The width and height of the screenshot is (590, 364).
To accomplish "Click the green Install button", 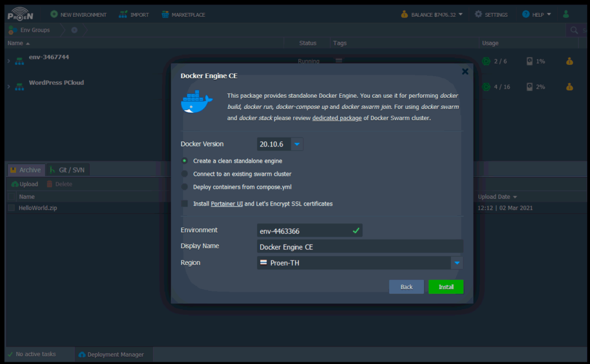I will pos(446,287).
